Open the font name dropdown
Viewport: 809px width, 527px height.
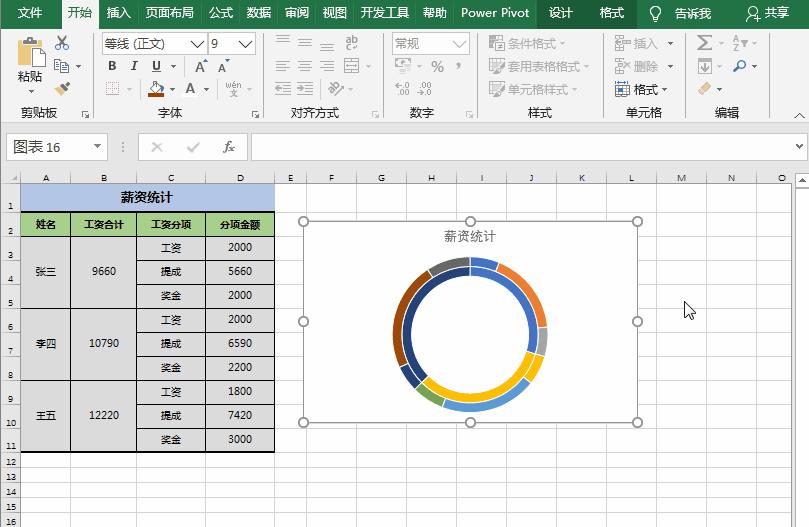pos(197,44)
